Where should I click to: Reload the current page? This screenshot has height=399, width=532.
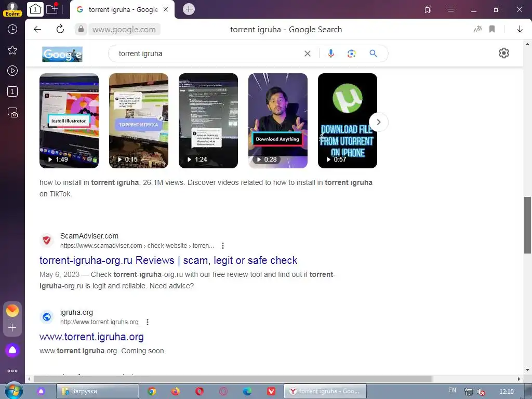(x=60, y=29)
